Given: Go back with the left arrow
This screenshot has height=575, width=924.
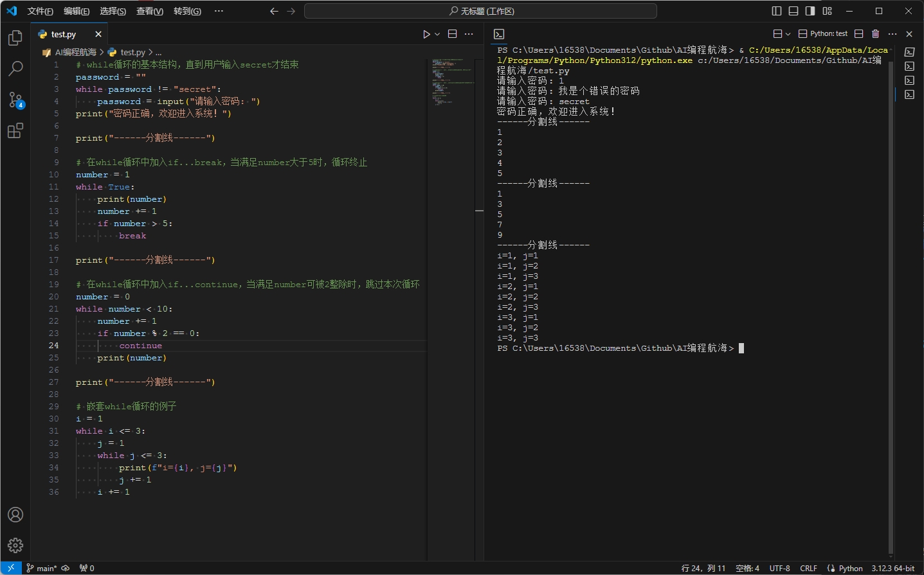Looking at the screenshot, I should pyautogui.click(x=274, y=11).
